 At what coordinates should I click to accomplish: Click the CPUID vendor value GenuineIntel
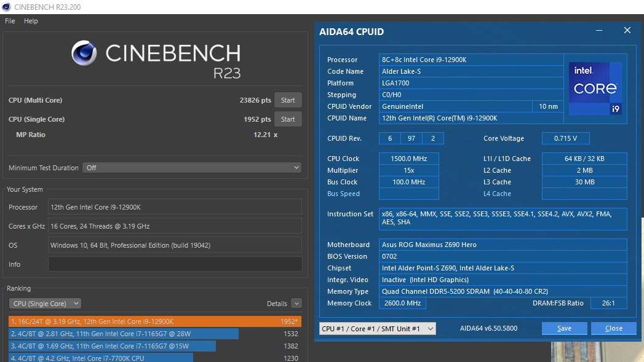(x=456, y=106)
